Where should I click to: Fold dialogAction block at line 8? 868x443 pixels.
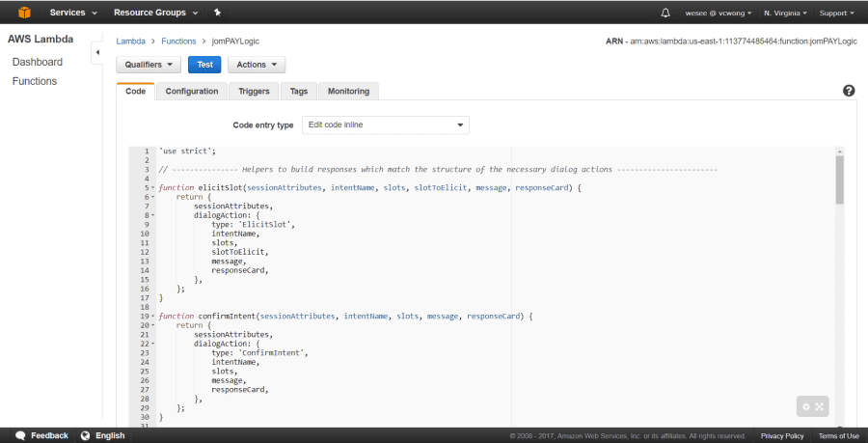coord(153,215)
